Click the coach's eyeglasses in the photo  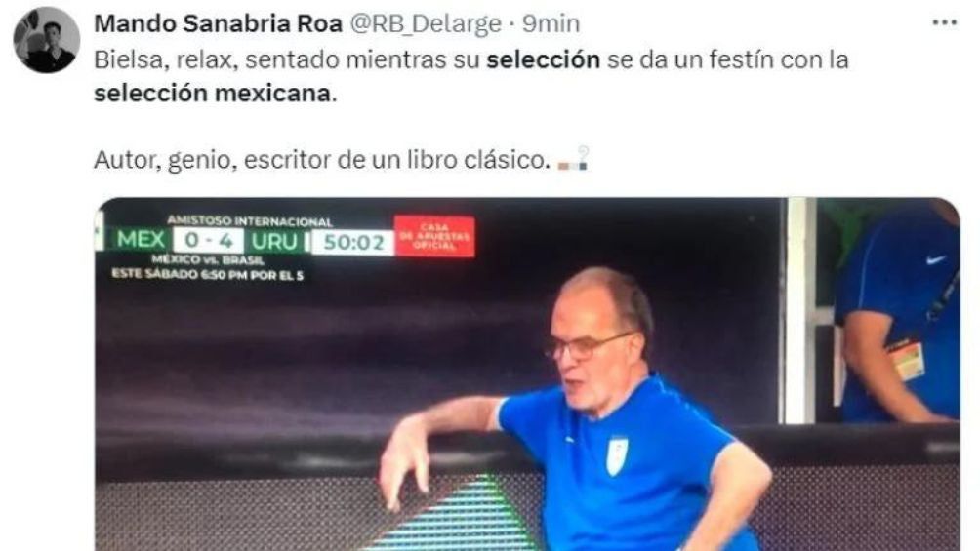click(586, 347)
